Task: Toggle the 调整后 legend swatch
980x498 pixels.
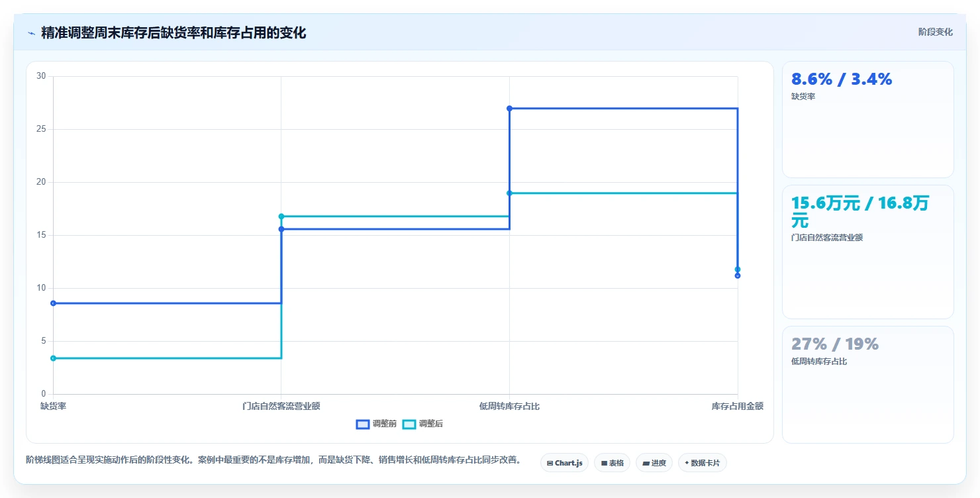Action: click(409, 424)
